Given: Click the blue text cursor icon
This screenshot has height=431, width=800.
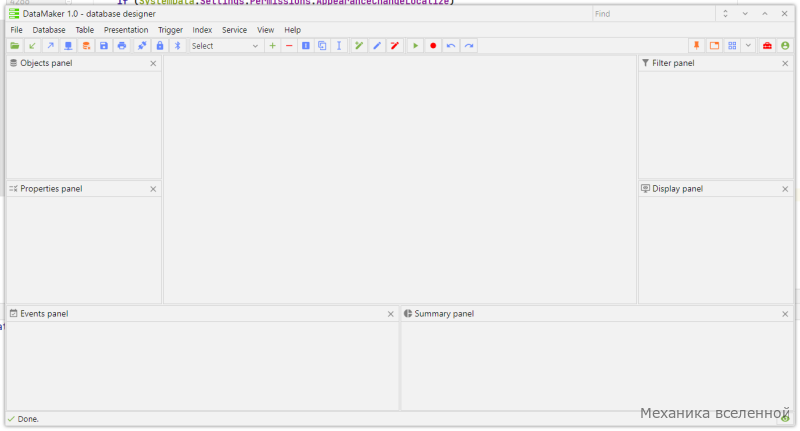Looking at the screenshot, I should pyautogui.click(x=339, y=46).
